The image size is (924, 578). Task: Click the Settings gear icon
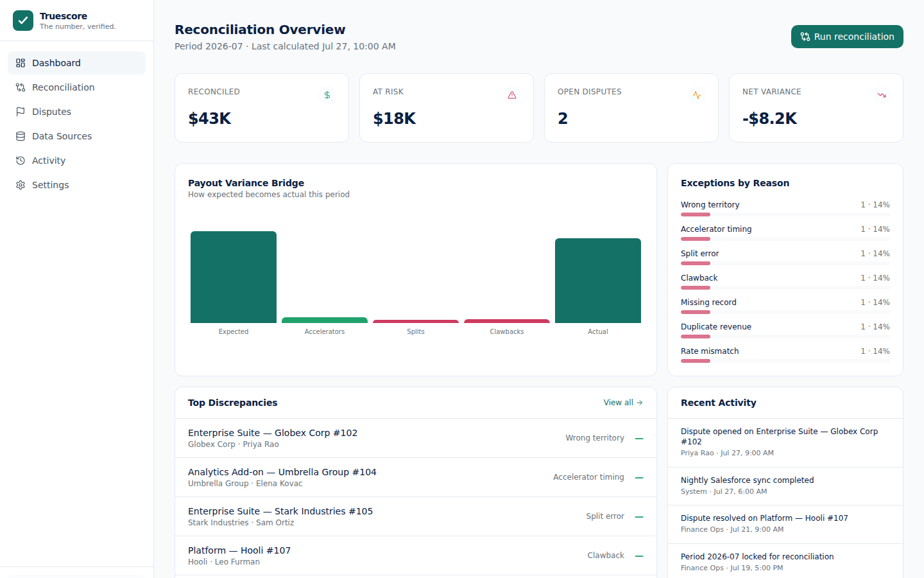(21, 185)
